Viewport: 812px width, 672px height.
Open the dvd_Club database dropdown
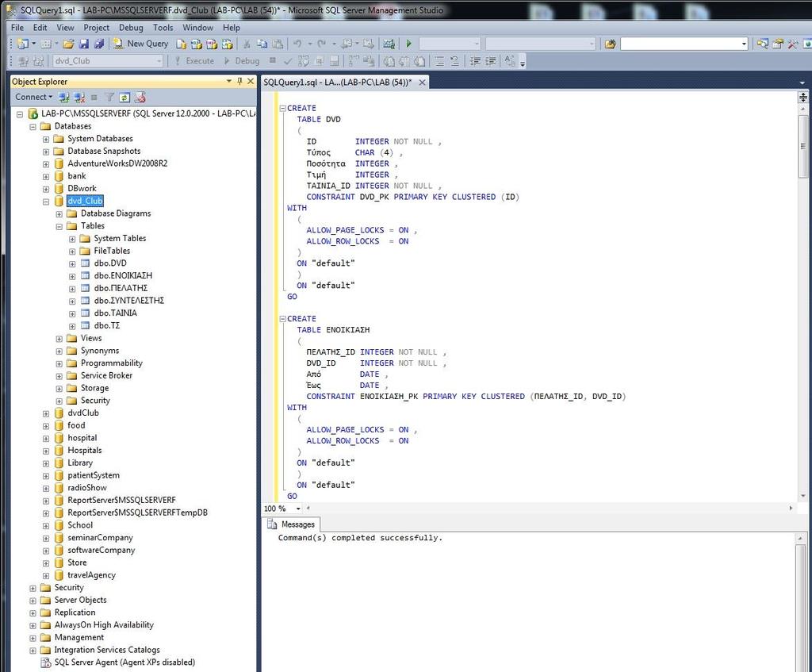159,61
